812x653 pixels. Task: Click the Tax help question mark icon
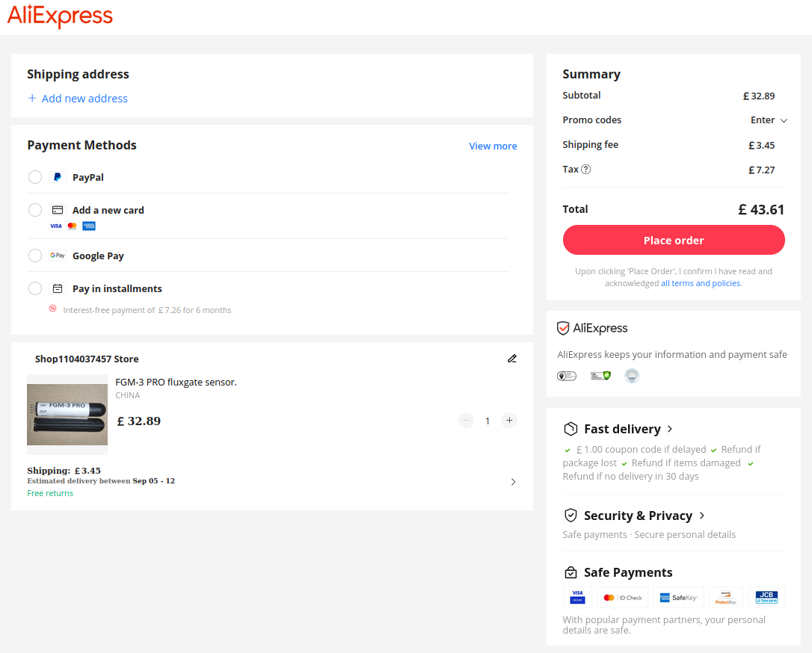pyautogui.click(x=586, y=170)
